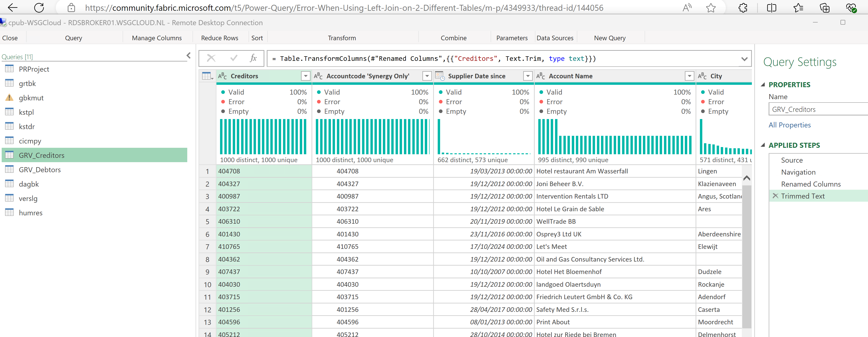Image resolution: width=868 pixels, height=337 pixels.
Task: Click site info lock icon
Action: pyautogui.click(x=71, y=7)
